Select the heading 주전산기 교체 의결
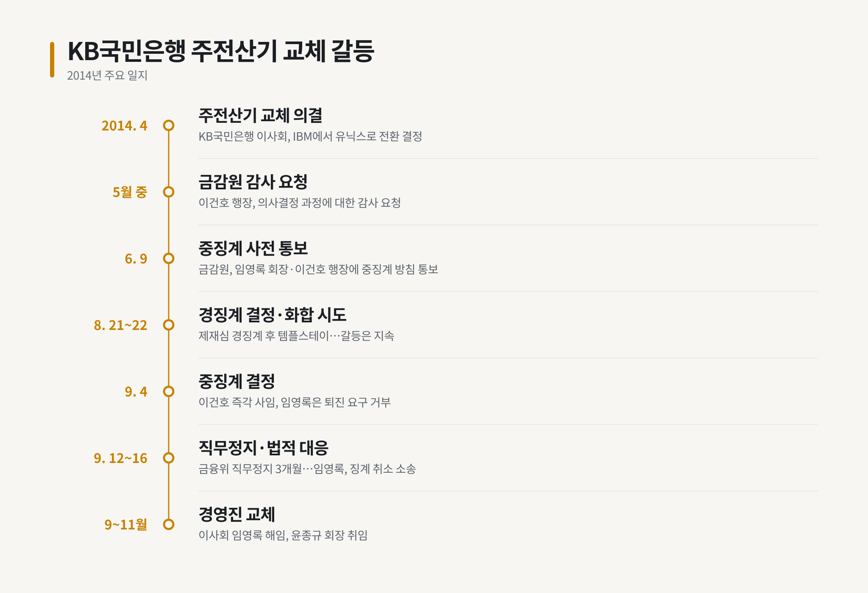Image resolution: width=868 pixels, height=593 pixels. (261, 115)
